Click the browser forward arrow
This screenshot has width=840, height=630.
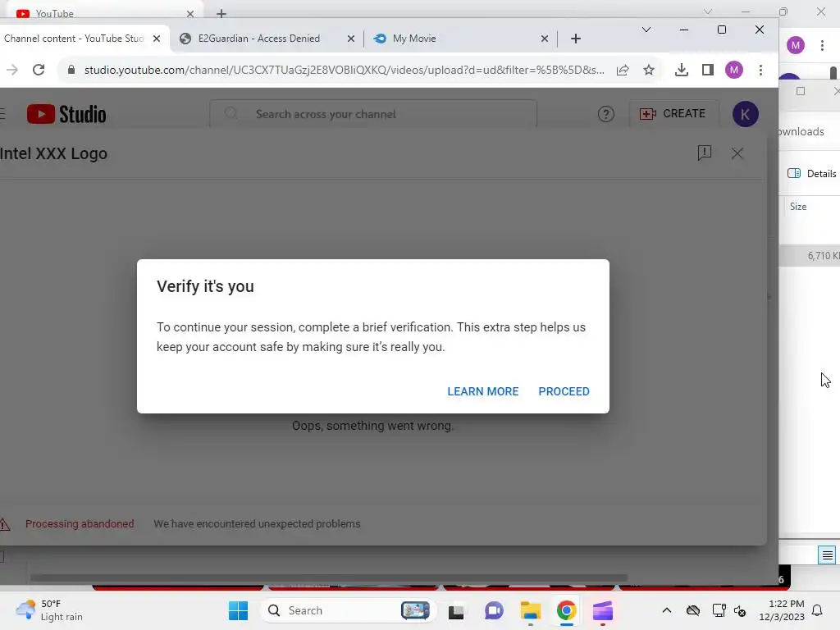[x=11, y=70]
